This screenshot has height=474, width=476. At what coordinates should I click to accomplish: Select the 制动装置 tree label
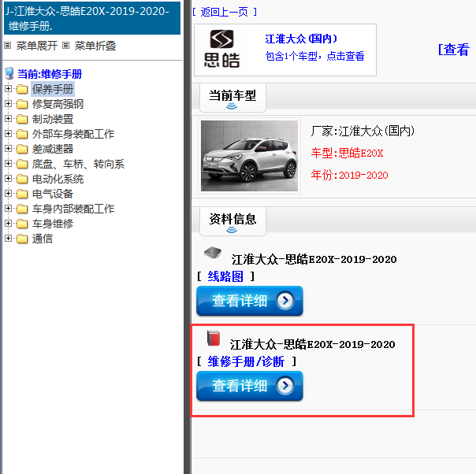click(53, 119)
